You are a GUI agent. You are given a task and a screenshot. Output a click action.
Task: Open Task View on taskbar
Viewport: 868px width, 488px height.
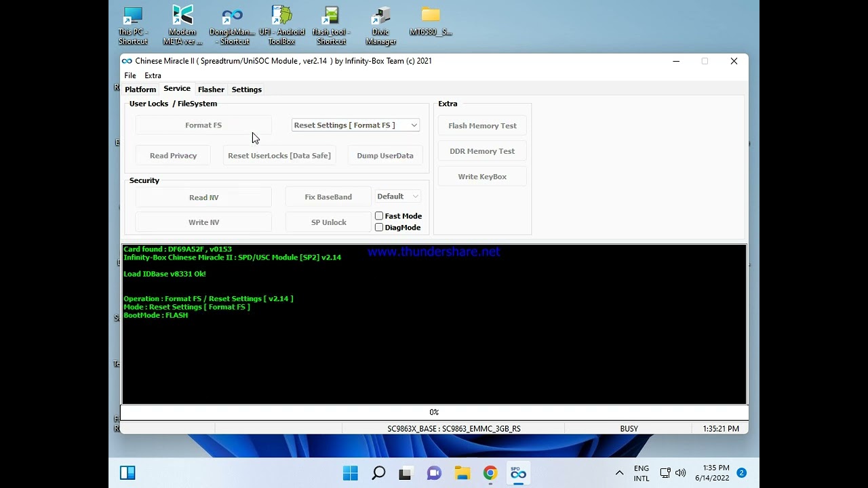[406, 473]
